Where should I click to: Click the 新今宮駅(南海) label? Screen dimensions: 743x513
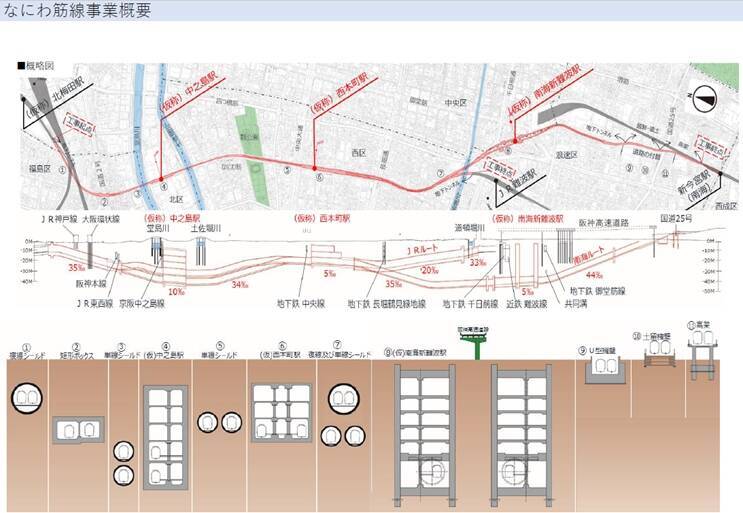[x=697, y=186]
